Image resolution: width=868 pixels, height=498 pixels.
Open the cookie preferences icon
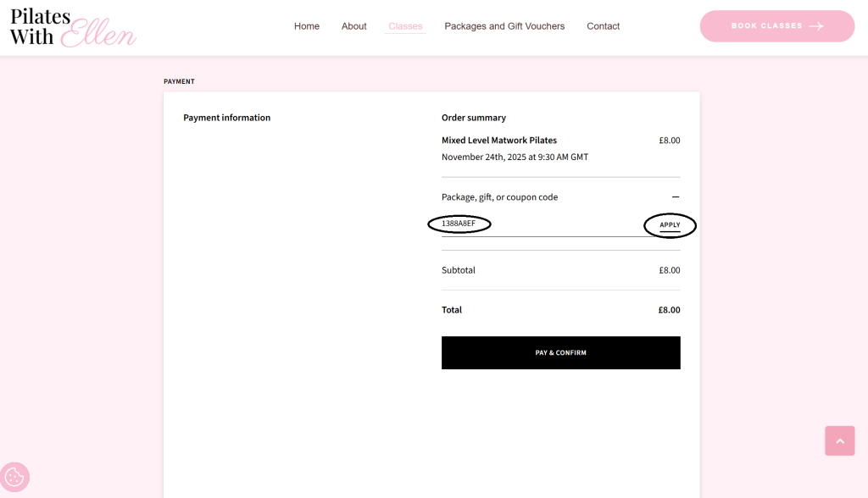pos(14,478)
